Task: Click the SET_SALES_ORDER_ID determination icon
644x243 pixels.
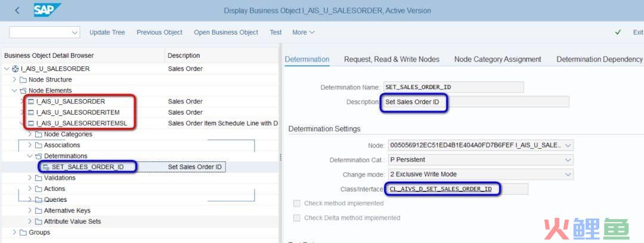Action: (x=46, y=167)
